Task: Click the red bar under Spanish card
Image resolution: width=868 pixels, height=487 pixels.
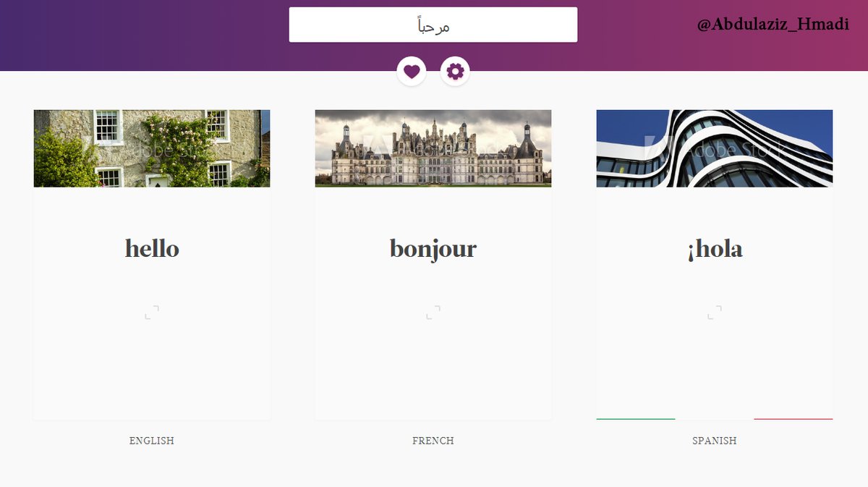Action: coord(793,419)
